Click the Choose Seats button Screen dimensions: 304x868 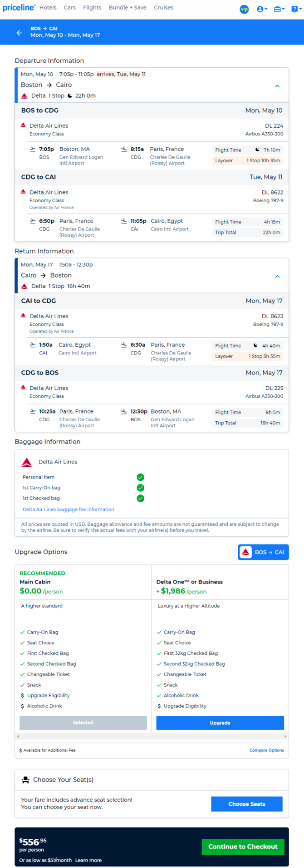[247, 803]
